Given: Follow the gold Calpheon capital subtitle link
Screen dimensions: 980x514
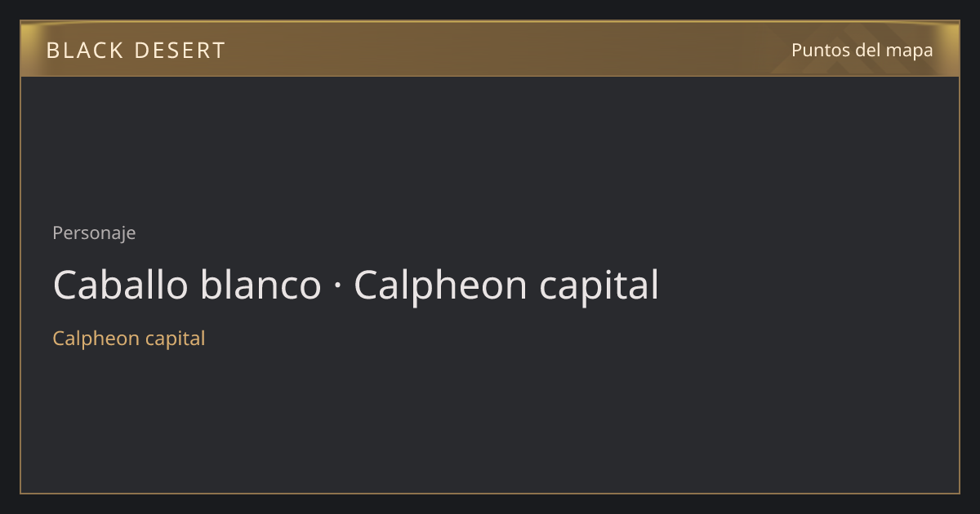Looking at the screenshot, I should click(129, 339).
